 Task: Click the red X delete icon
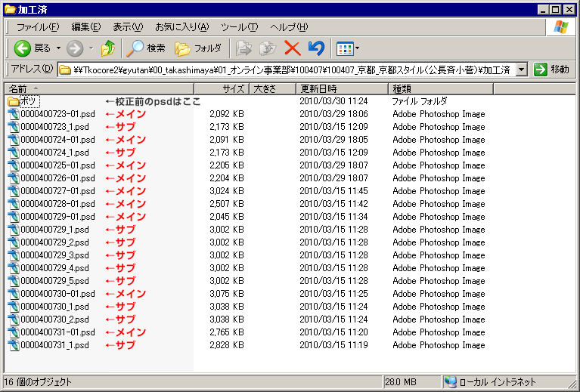click(x=292, y=48)
